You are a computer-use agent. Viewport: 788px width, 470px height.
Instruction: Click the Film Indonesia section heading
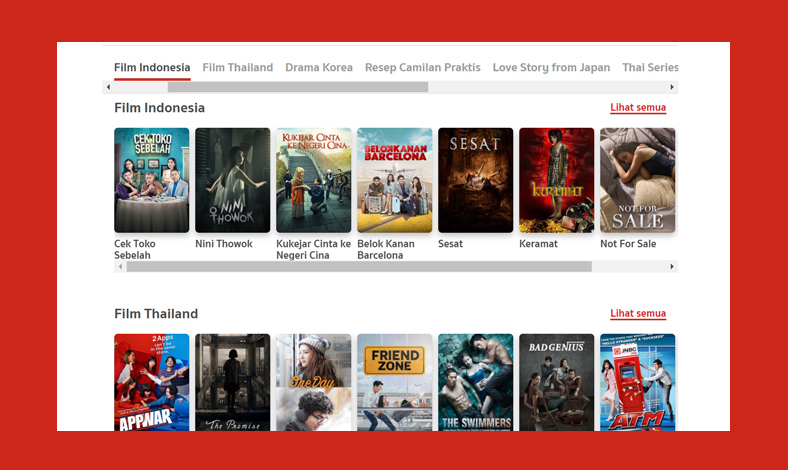point(159,108)
